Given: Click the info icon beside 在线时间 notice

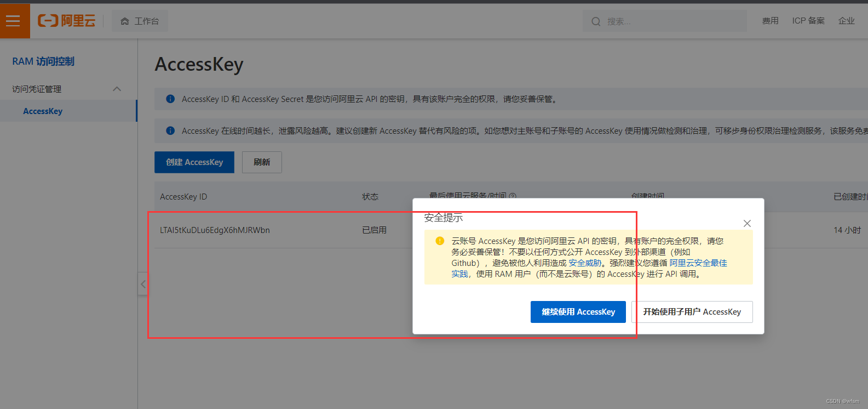Looking at the screenshot, I should point(170,130).
